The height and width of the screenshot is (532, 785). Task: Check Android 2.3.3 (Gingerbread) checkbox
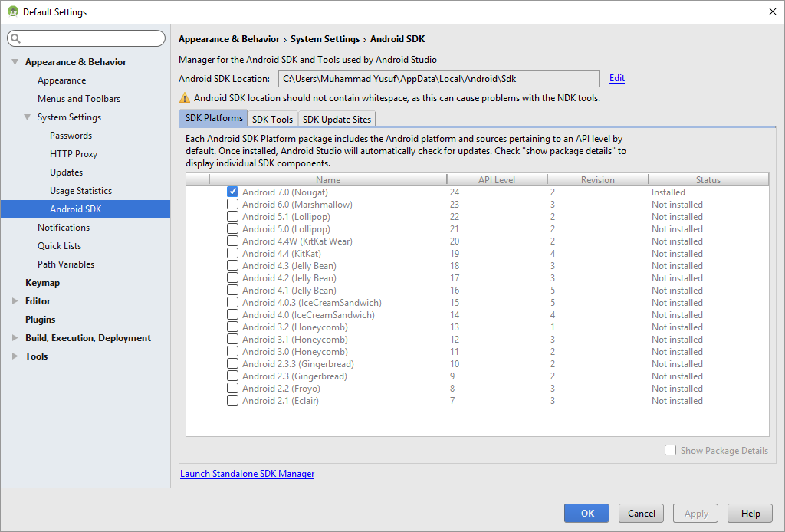click(x=232, y=363)
